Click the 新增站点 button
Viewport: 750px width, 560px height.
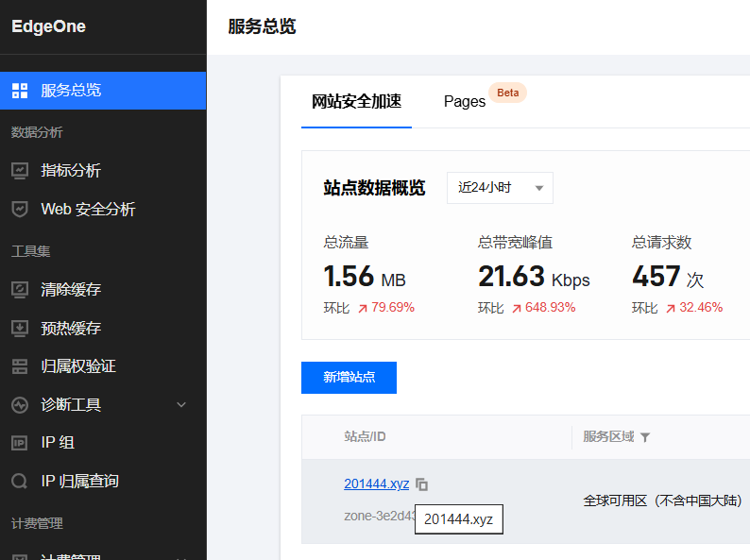point(349,377)
